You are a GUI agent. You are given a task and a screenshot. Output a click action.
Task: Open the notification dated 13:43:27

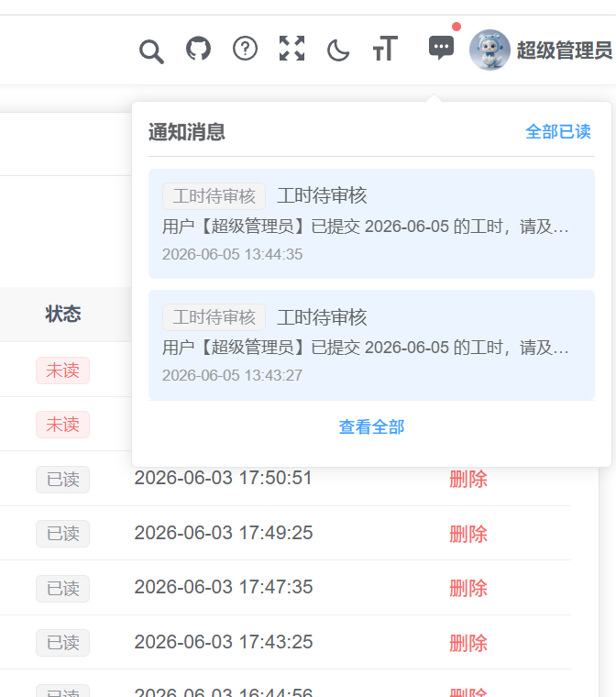pyautogui.click(x=371, y=345)
